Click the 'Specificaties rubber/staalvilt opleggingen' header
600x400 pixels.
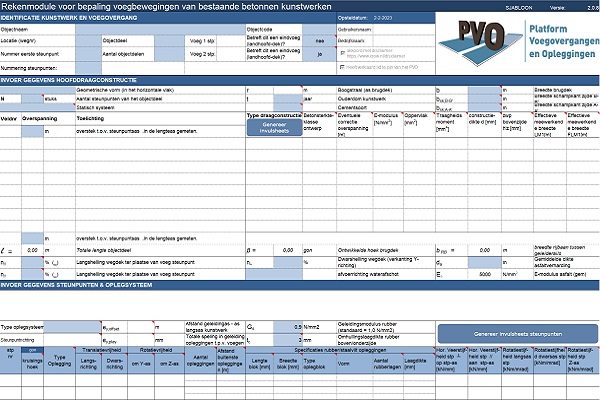(340, 350)
